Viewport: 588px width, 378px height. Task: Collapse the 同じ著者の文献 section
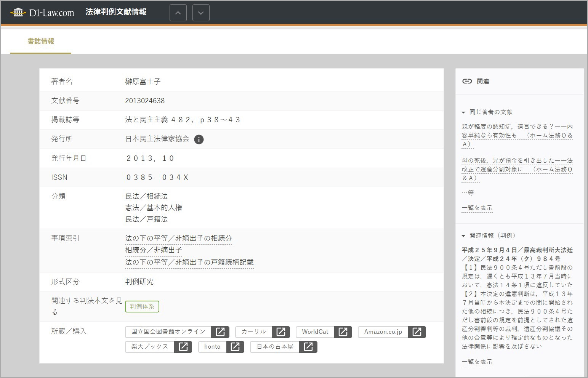coord(463,112)
